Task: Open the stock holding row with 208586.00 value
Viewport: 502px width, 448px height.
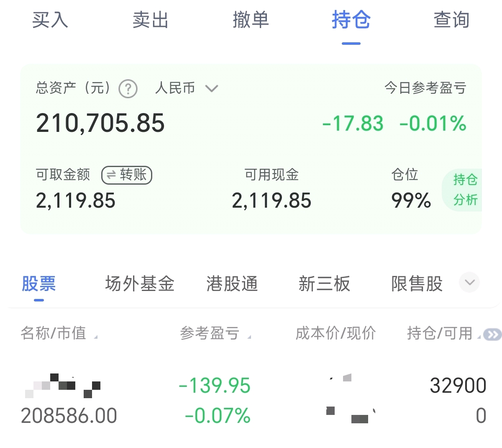Action: click(x=251, y=400)
